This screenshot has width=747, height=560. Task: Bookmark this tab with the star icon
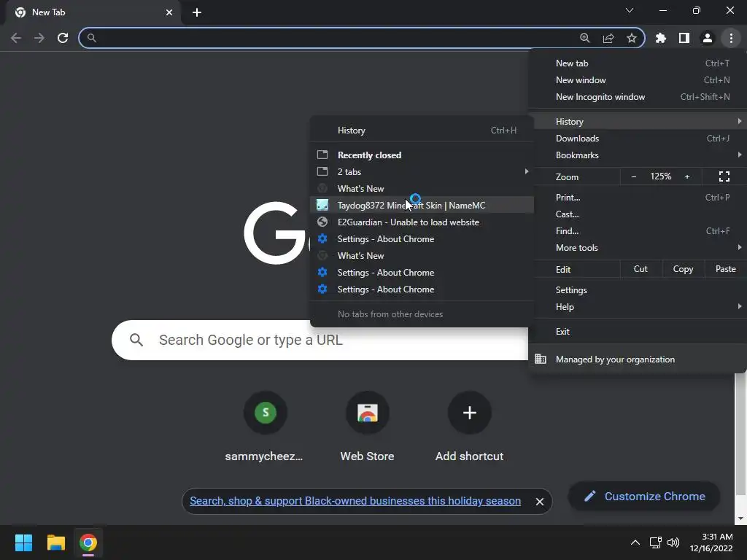(x=632, y=38)
